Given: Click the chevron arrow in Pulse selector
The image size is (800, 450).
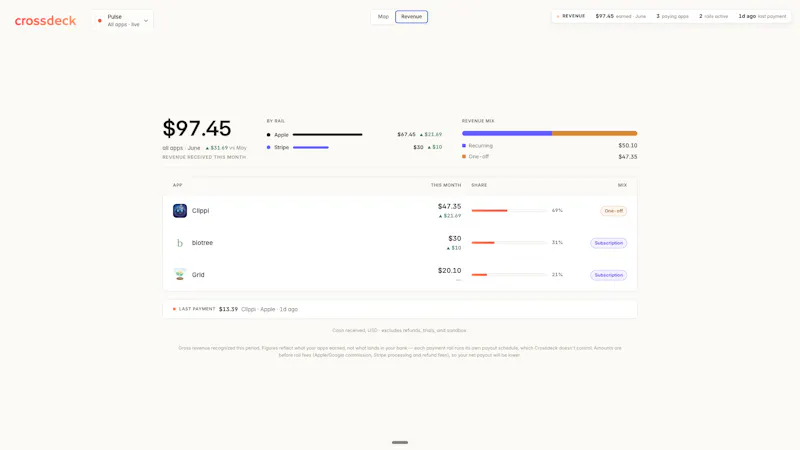Looking at the screenshot, I should 146,21.
